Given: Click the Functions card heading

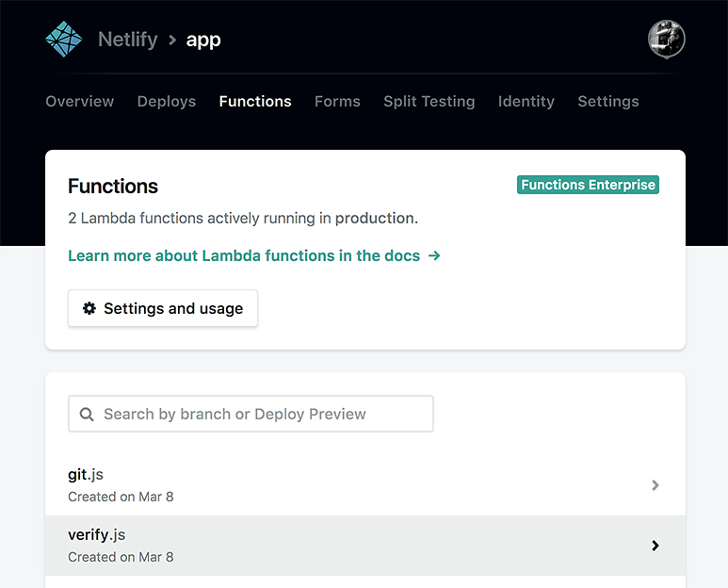Looking at the screenshot, I should coord(113,186).
